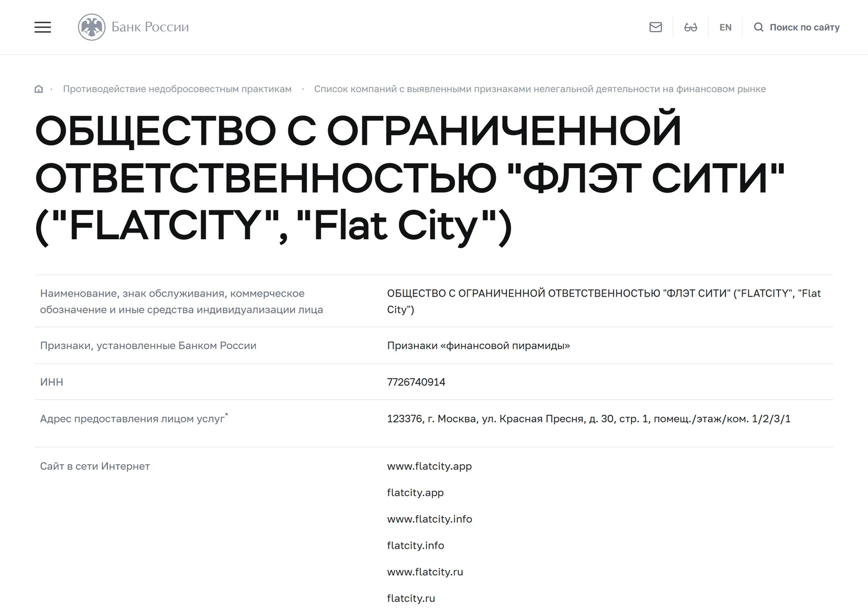
Task: Click the www.flatcity.info entry
Action: click(429, 519)
